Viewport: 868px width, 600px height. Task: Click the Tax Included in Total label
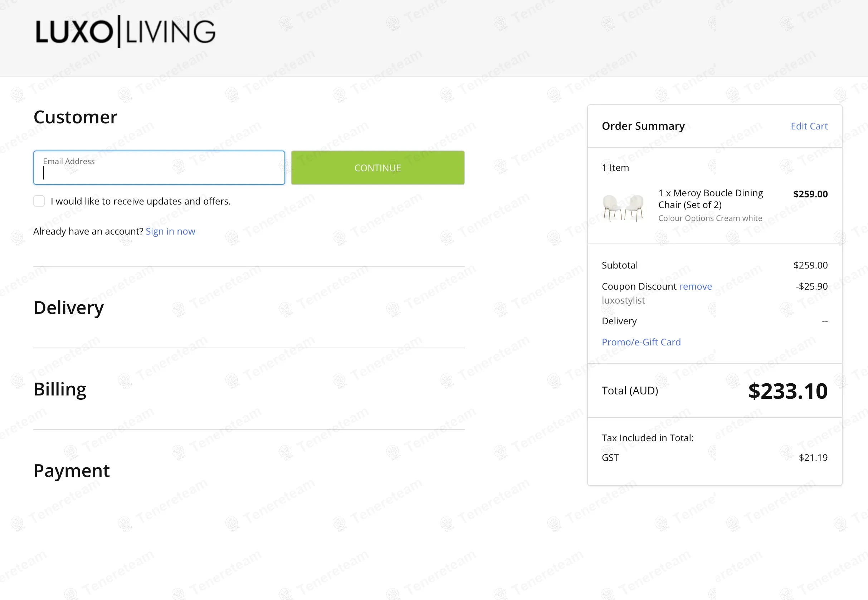(x=648, y=438)
